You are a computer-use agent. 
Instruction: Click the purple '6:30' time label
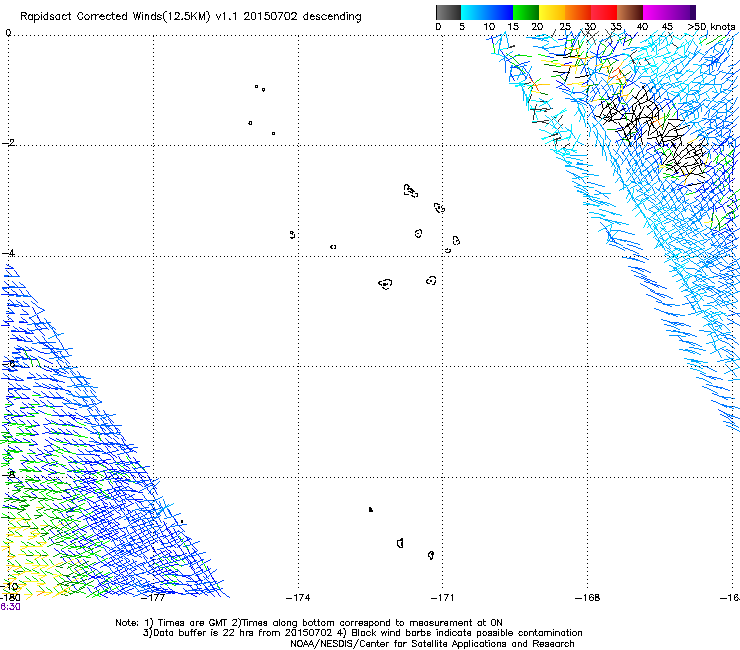[10, 607]
